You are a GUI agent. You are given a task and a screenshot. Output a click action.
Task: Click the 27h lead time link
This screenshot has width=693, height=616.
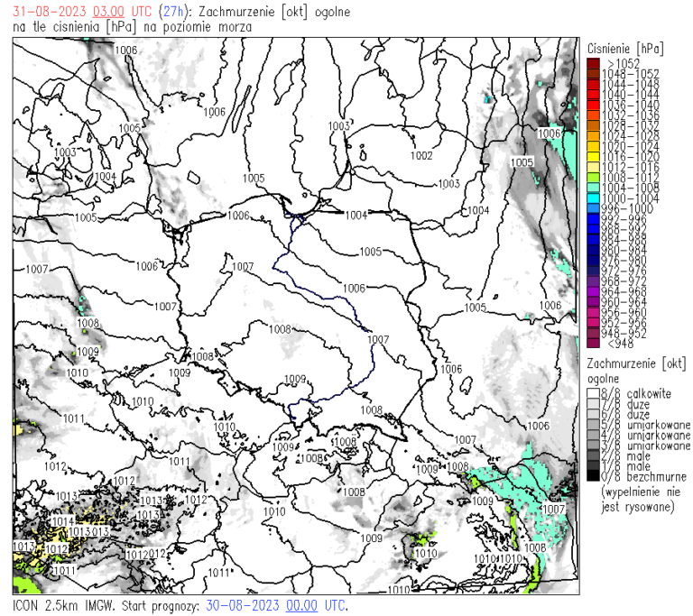(171, 12)
